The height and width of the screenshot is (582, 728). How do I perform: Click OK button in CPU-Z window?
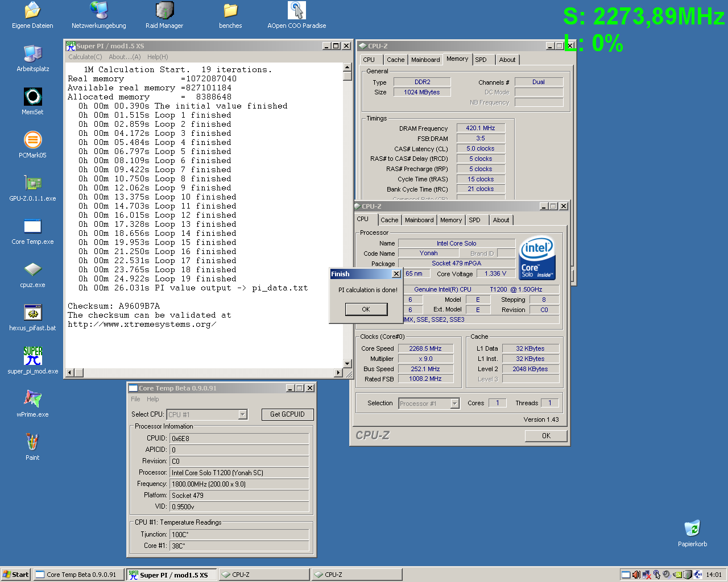click(x=546, y=436)
